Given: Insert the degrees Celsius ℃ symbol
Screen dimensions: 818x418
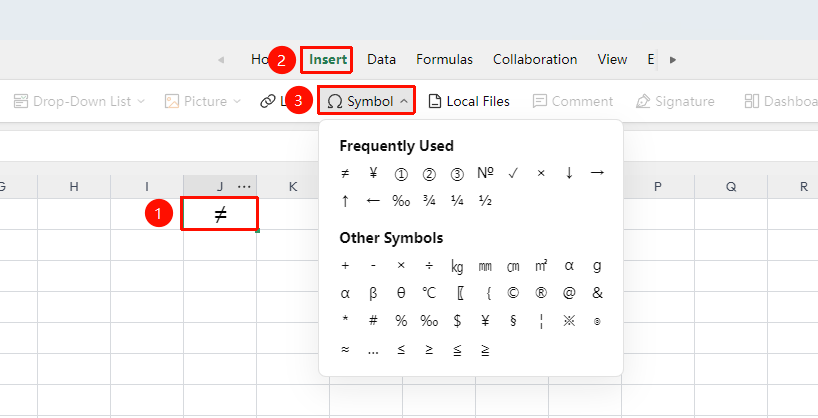Looking at the screenshot, I should 429,293.
